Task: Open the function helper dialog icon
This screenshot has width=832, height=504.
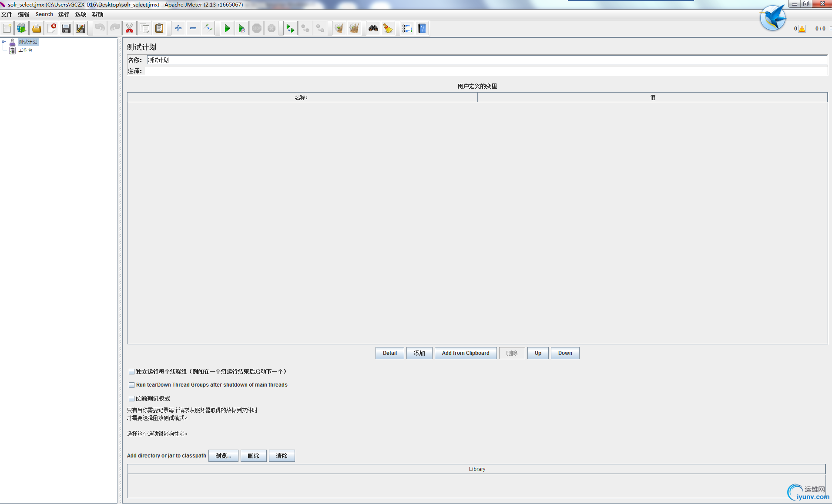Action: point(407,29)
